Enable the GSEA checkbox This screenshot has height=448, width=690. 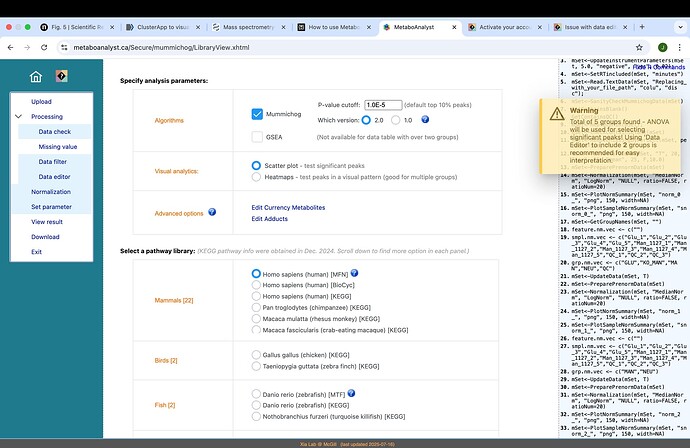tap(257, 137)
